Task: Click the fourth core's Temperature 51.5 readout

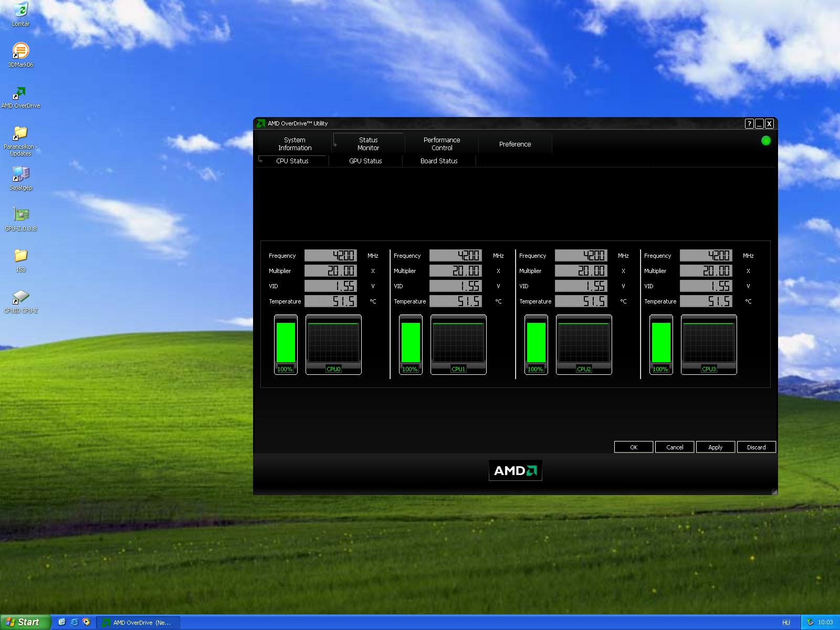Action: pyautogui.click(x=706, y=301)
